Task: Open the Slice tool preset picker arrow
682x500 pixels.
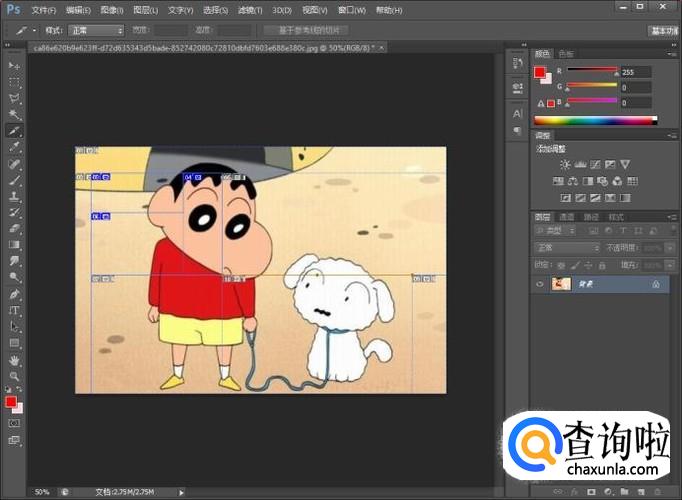Action: click(x=34, y=30)
